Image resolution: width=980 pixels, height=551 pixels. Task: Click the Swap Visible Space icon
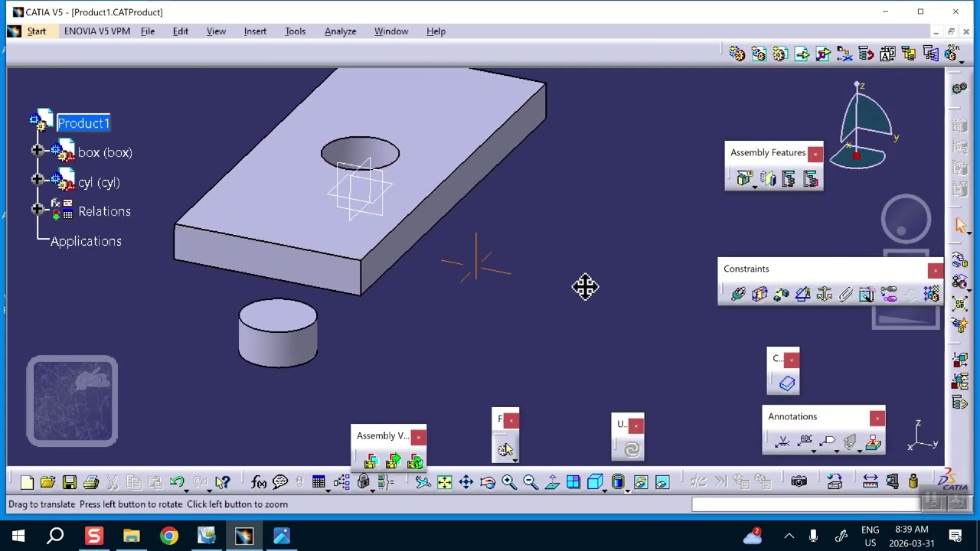click(x=662, y=482)
